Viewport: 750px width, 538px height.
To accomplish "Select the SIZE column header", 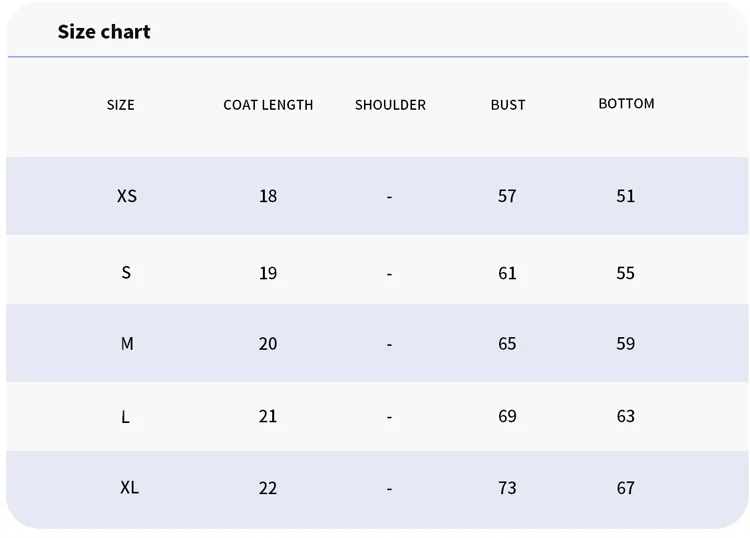I will [121, 105].
